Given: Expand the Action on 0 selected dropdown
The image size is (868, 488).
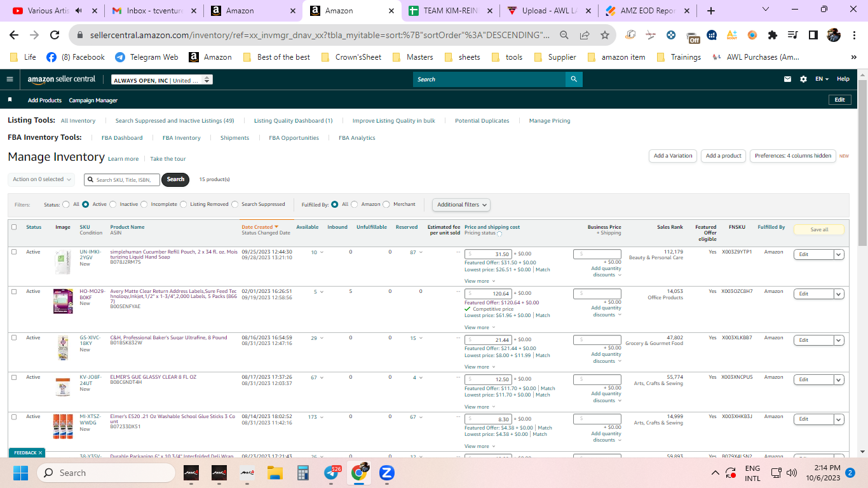Looking at the screenshot, I should point(41,179).
